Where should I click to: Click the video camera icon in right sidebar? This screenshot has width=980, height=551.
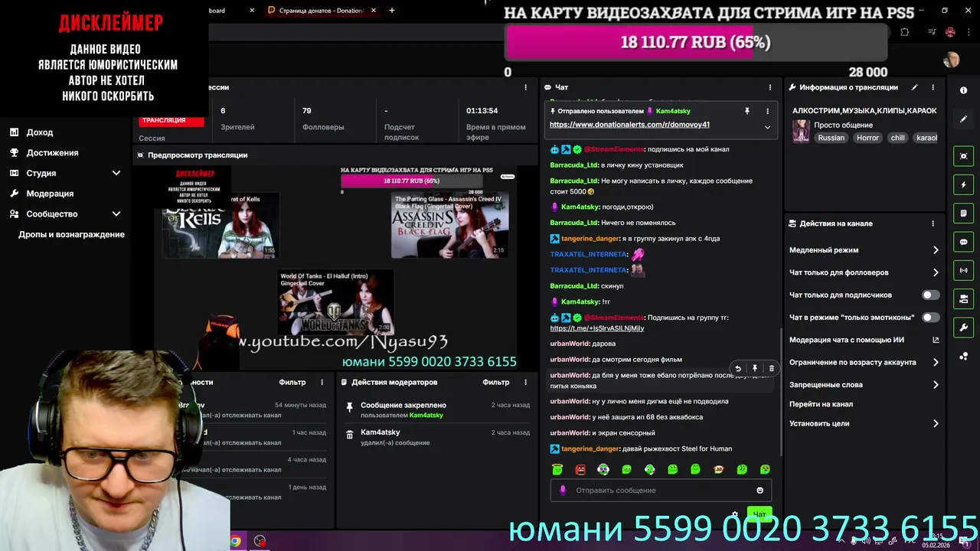tap(963, 298)
